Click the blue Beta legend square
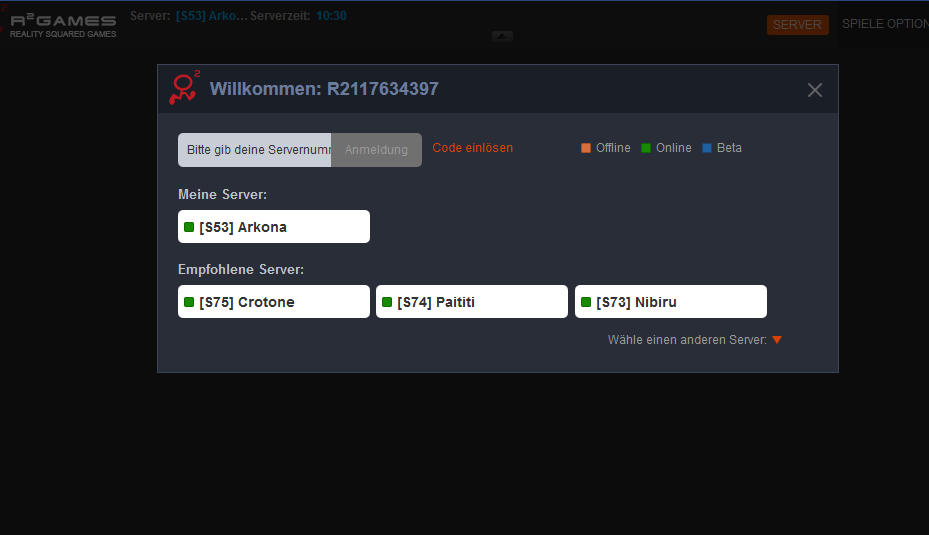This screenshot has width=929, height=535. [x=707, y=148]
